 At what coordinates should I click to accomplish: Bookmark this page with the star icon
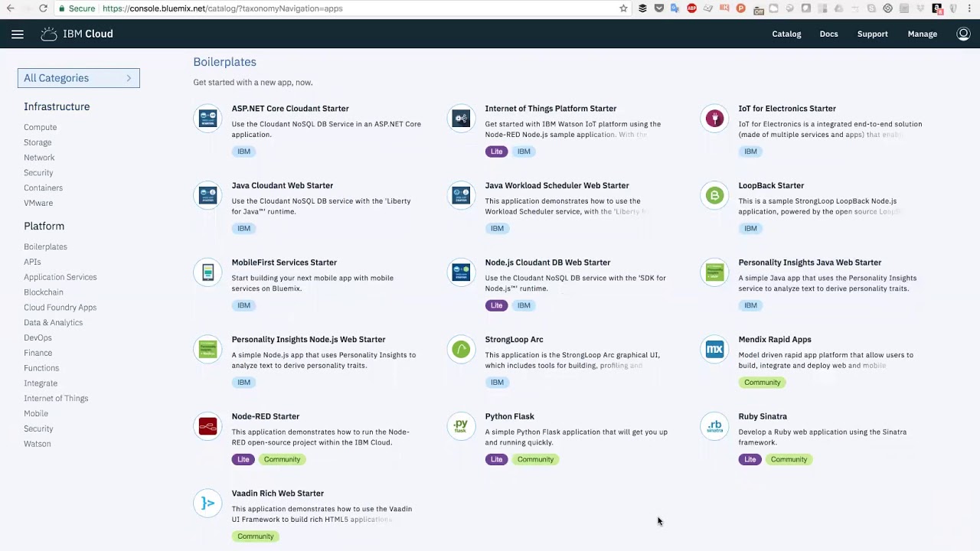click(x=623, y=8)
